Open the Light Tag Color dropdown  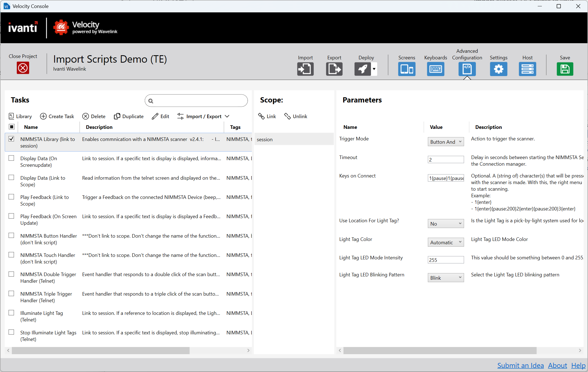pyautogui.click(x=446, y=242)
